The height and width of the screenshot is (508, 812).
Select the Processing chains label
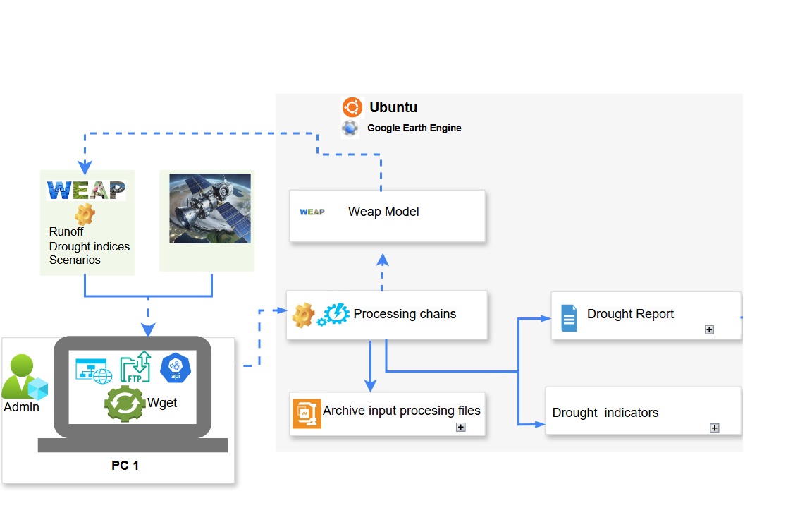(405, 314)
